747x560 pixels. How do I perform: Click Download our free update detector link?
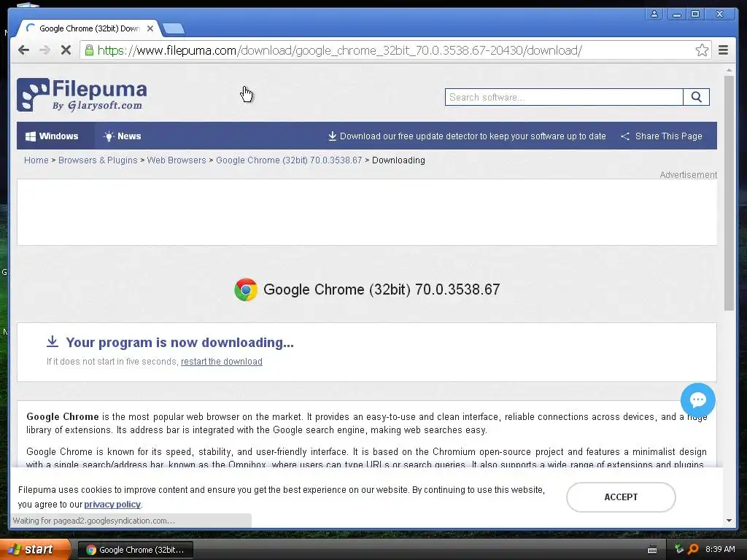click(x=467, y=136)
